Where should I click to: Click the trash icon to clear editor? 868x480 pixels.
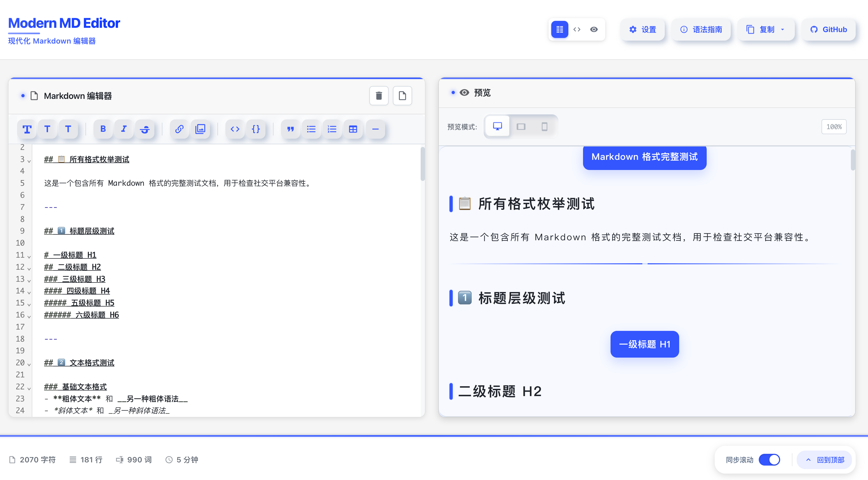tap(379, 96)
